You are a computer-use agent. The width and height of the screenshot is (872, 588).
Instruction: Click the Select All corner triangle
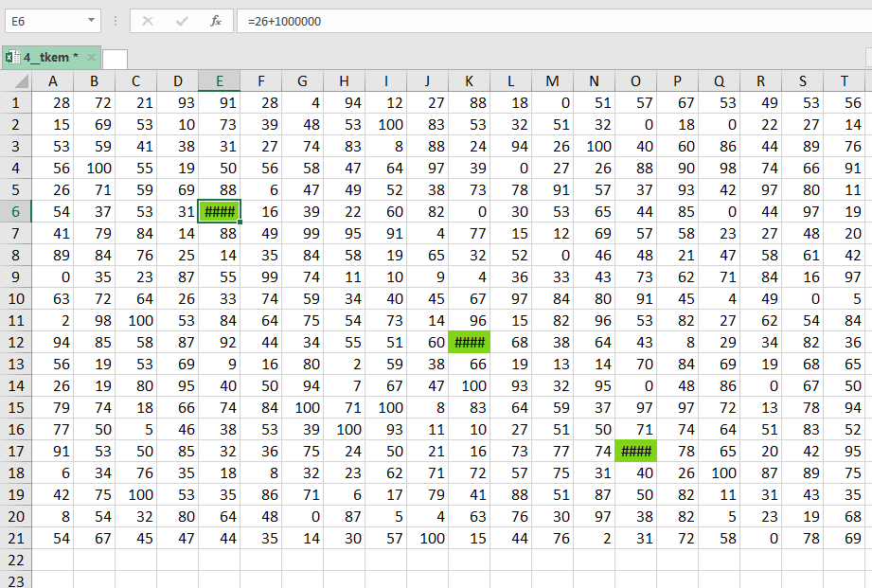pos(15,81)
